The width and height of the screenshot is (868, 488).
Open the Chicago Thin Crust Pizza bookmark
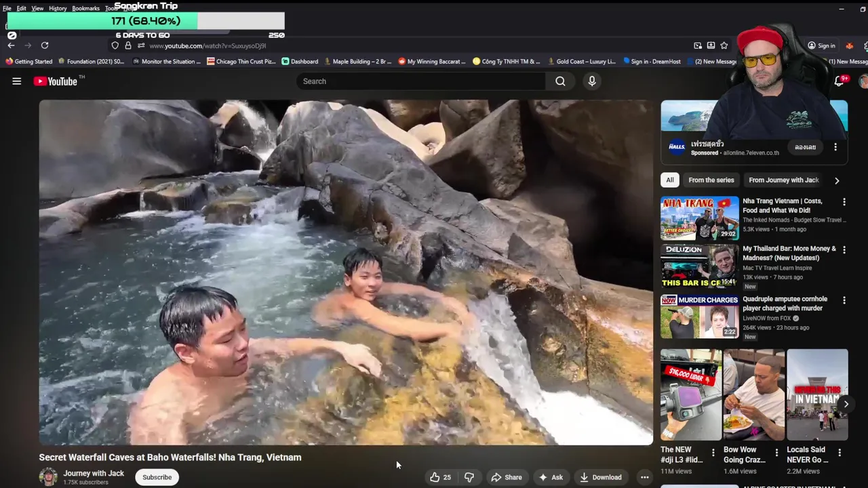point(241,61)
